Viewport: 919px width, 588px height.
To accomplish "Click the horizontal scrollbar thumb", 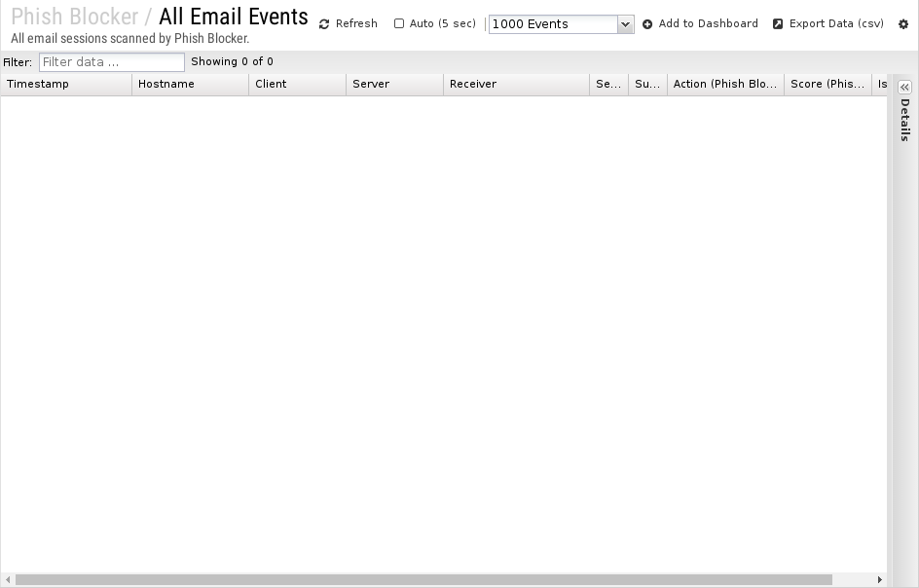I will pos(423,580).
